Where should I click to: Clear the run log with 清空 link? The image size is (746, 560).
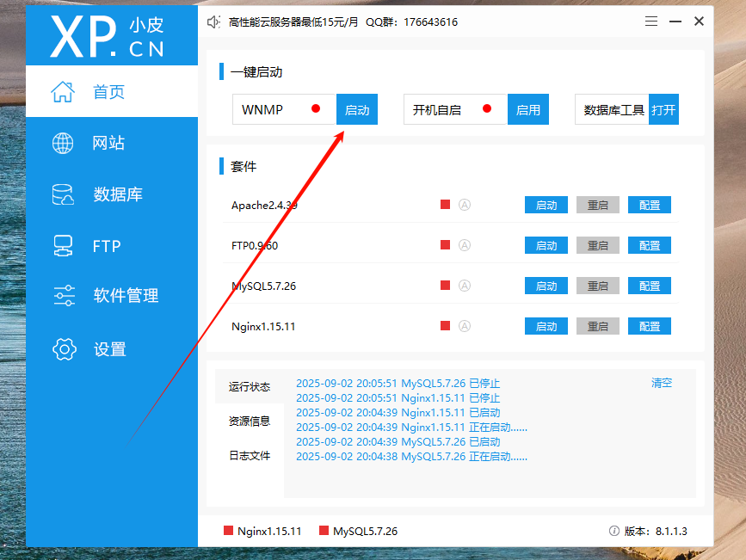click(x=662, y=383)
